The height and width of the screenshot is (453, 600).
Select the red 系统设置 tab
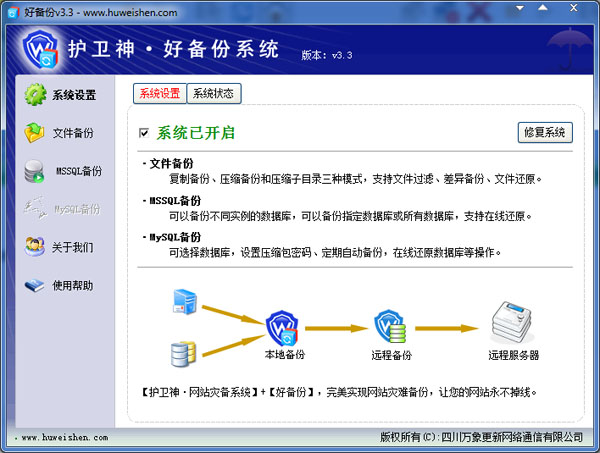pyautogui.click(x=159, y=94)
